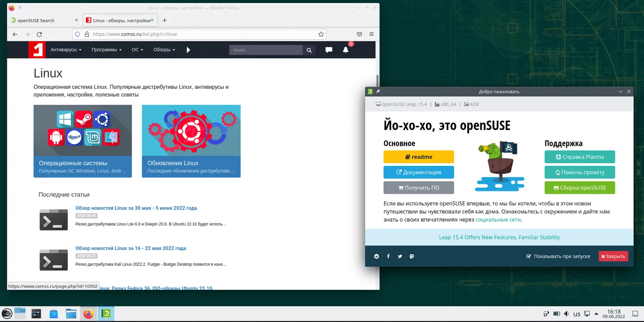
Task: Focus the comss.ru поиск search field
Action: click(x=266, y=50)
